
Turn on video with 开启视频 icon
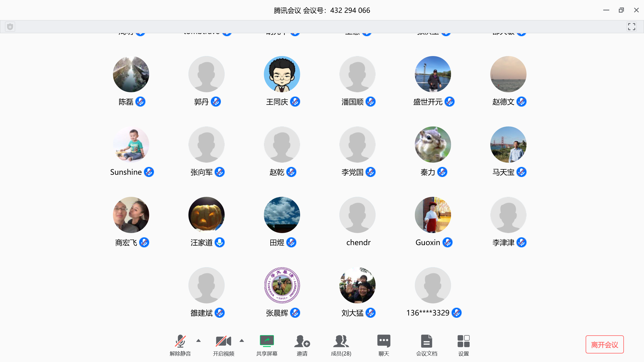tap(223, 341)
